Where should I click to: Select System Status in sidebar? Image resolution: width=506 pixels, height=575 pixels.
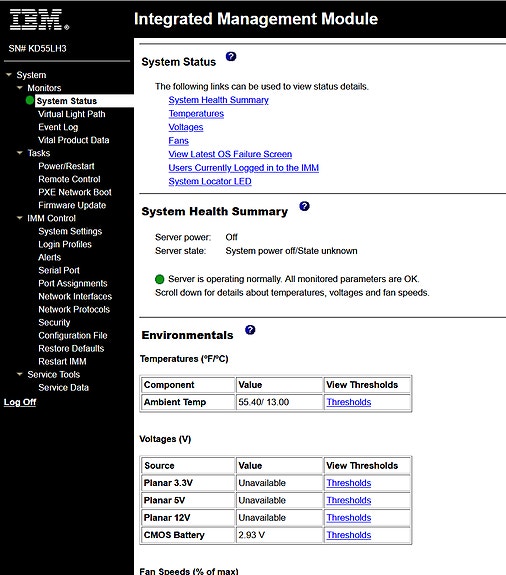click(x=67, y=101)
